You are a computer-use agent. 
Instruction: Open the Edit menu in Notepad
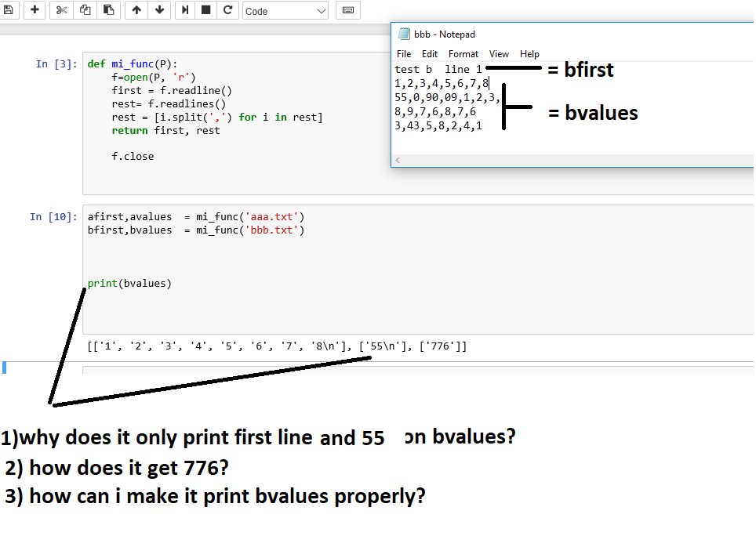(429, 54)
